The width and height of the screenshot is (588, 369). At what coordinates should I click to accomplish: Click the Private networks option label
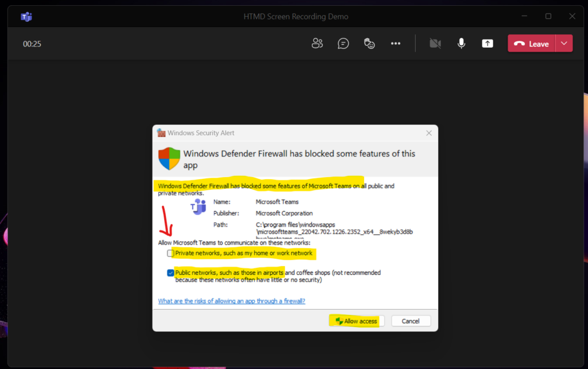(x=243, y=253)
